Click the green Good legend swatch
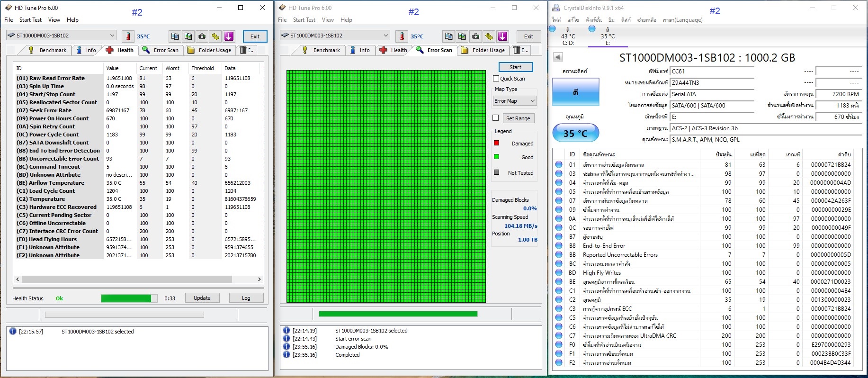 [x=496, y=157]
